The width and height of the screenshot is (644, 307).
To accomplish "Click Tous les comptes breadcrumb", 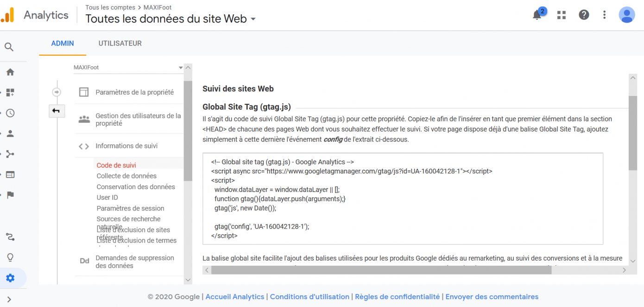I will pyautogui.click(x=110, y=7).
